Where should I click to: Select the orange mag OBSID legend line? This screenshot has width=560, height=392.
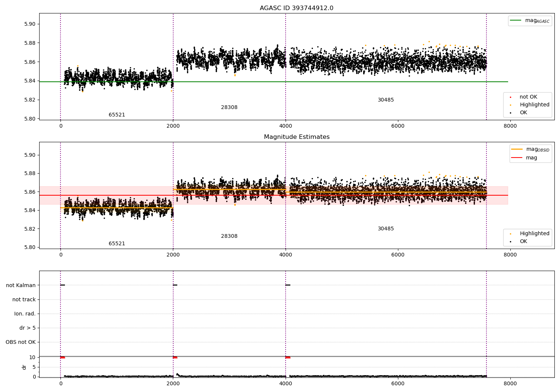point(517,149)
